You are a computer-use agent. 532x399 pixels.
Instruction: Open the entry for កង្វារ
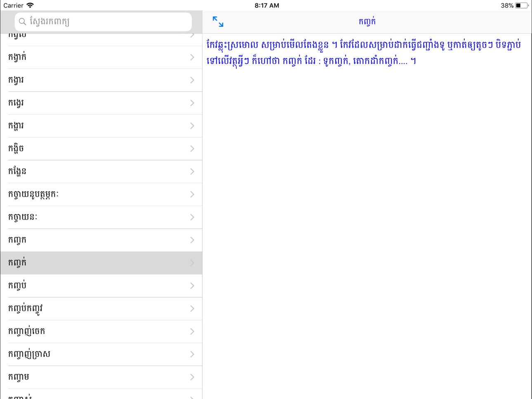point(101,80)
